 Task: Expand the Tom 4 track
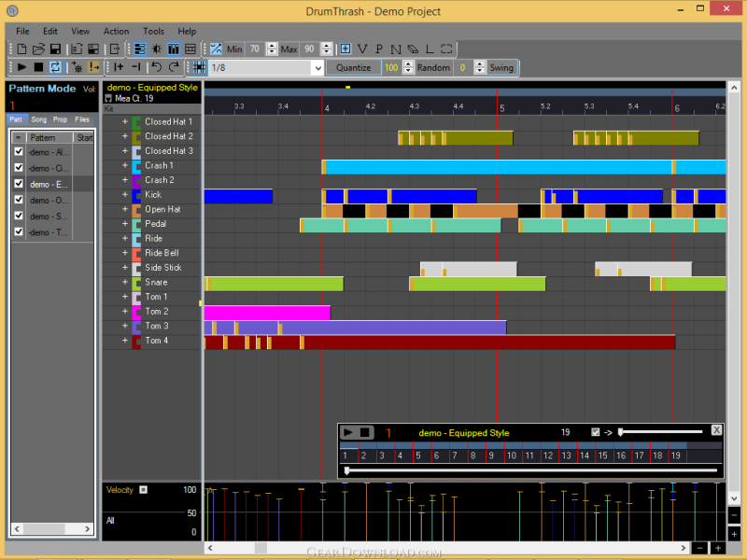125,340
